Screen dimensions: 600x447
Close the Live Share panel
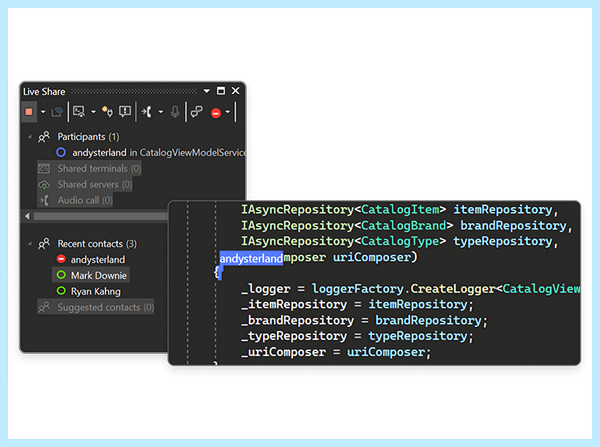235,91
